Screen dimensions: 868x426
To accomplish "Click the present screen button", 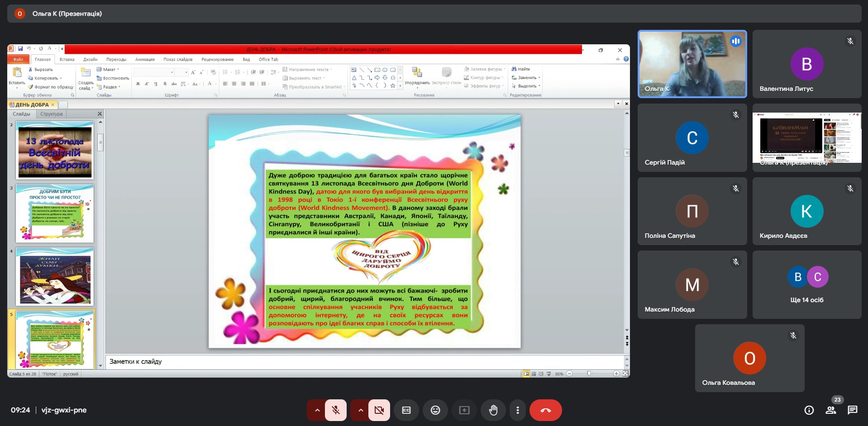I will point(464,410).
